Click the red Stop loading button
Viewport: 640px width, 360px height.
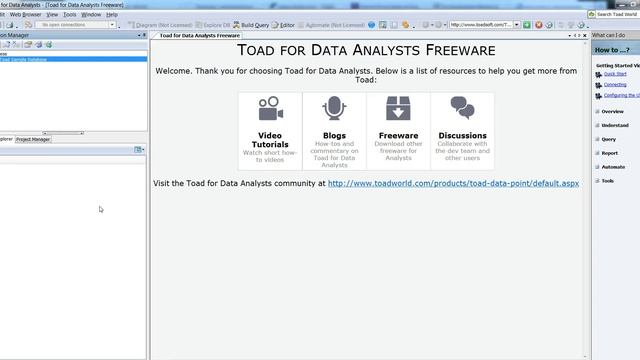click(x=538, y=25)
